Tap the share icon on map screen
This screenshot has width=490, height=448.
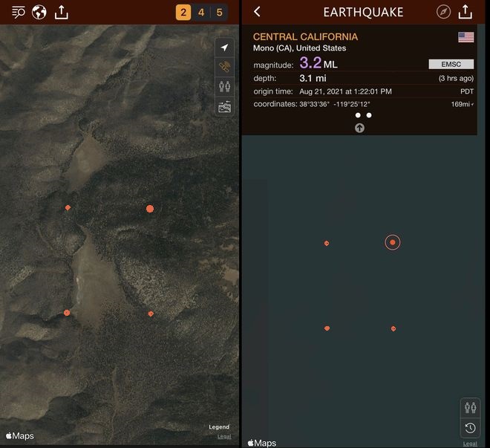pyautogui.click(x=61, y=12)
